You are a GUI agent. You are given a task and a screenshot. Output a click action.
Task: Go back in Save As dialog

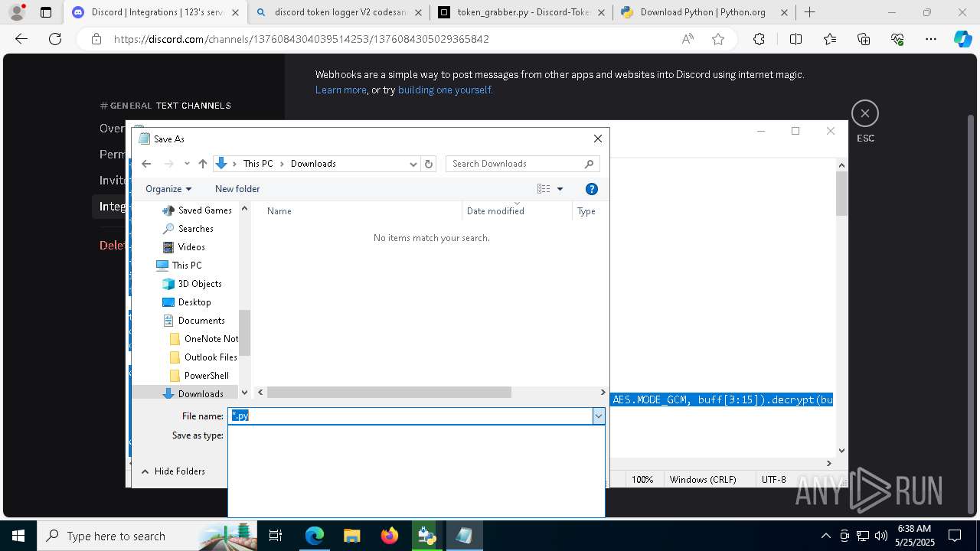146,164
